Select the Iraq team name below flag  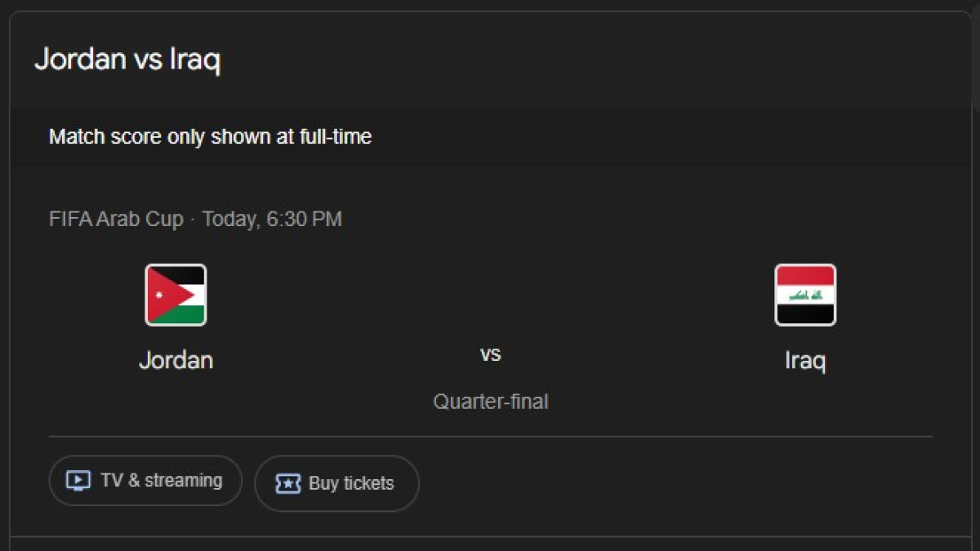[805, 360]
